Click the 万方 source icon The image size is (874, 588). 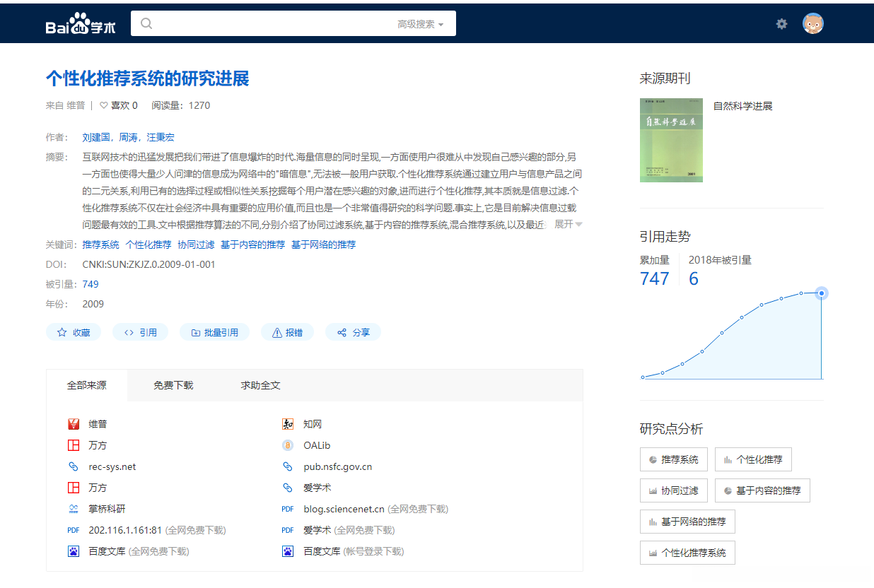74,445
